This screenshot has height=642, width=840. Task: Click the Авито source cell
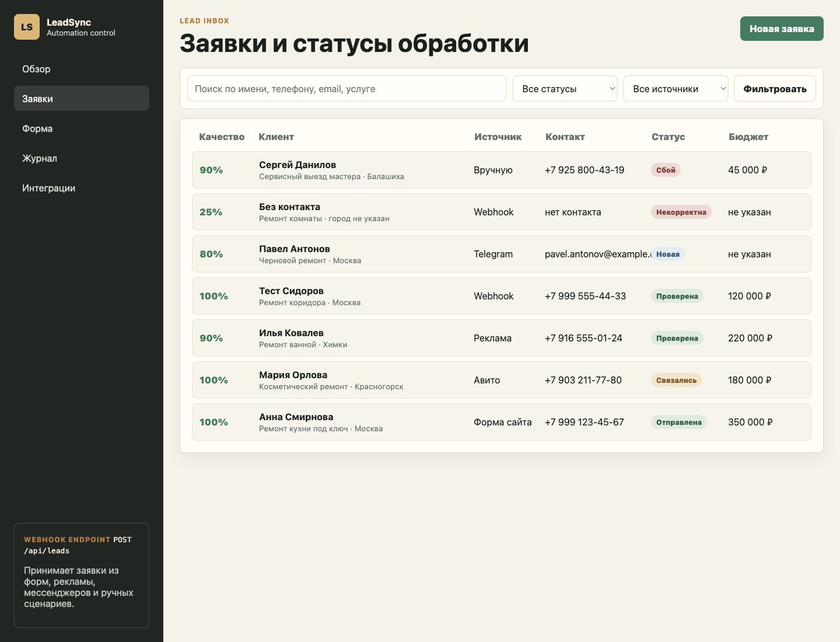pos(487,380)
